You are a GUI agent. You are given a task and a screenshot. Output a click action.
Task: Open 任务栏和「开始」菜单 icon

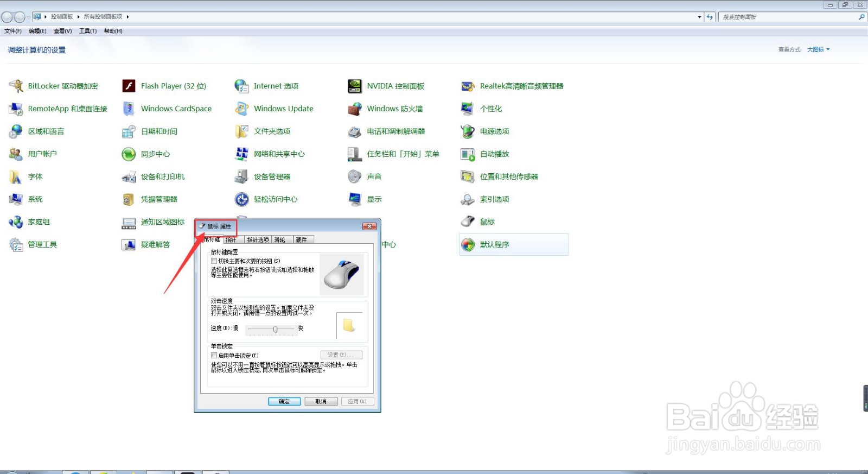(x=355, y=154)
